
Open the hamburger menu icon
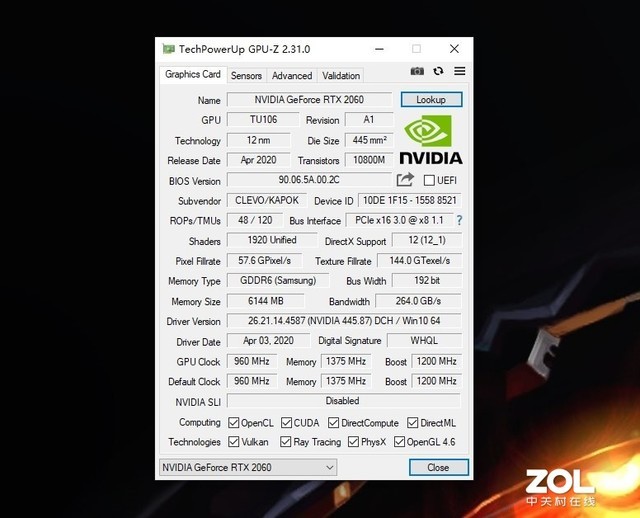point(460,71)
